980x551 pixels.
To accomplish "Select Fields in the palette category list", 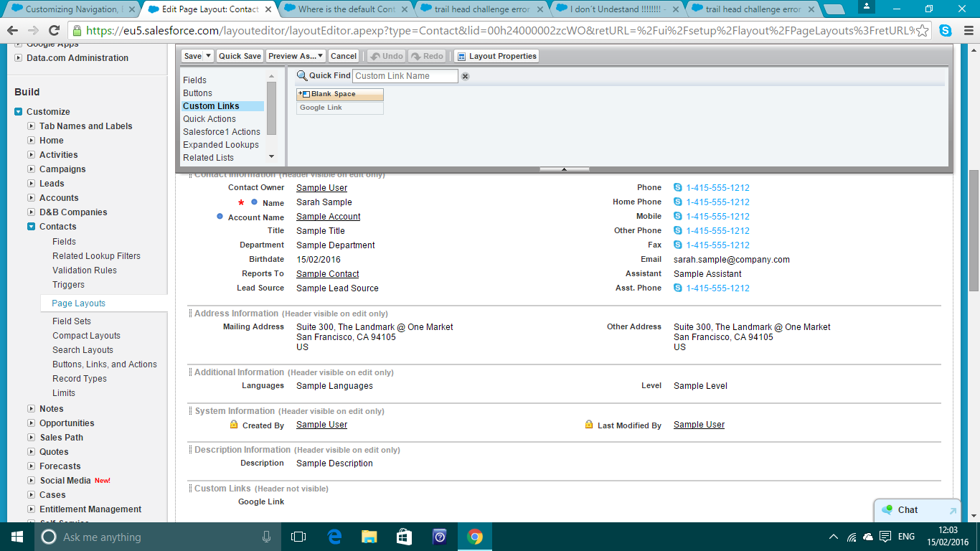I will point(194,80).
